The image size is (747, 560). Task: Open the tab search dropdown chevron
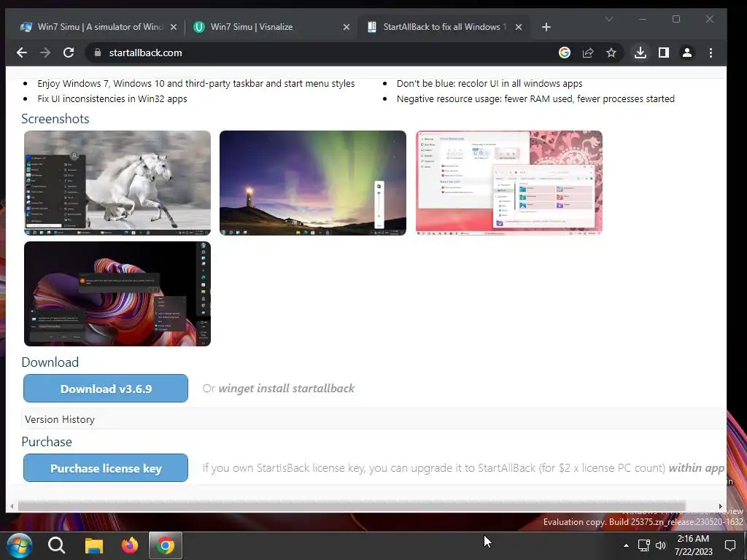click(x=609, y=19)
